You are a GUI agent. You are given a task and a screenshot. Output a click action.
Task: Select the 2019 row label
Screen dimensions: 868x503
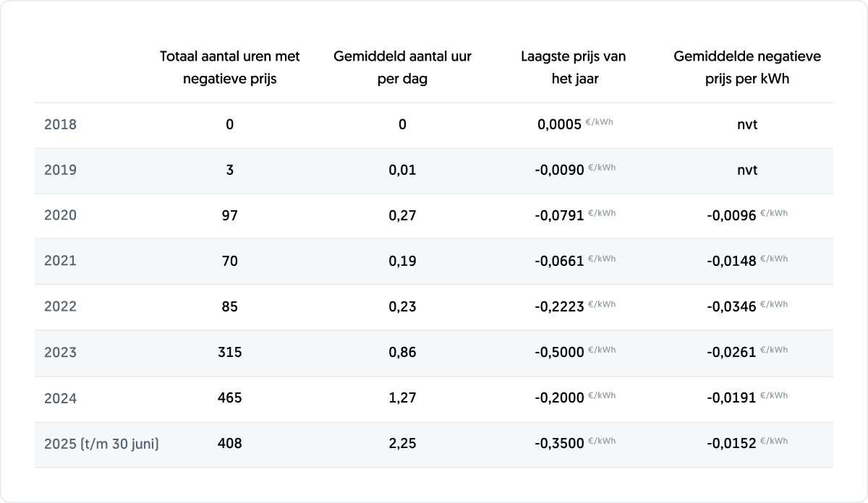point(60,171)
